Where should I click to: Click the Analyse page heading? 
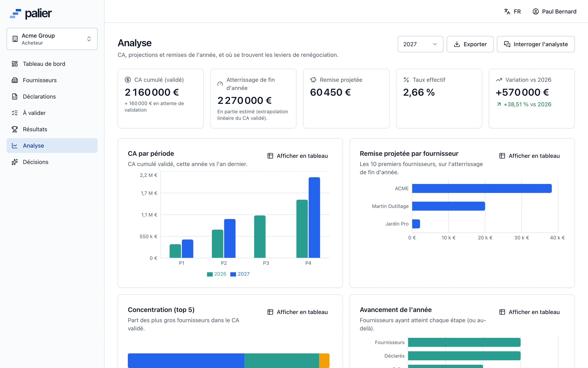click(x=135, y=43)
